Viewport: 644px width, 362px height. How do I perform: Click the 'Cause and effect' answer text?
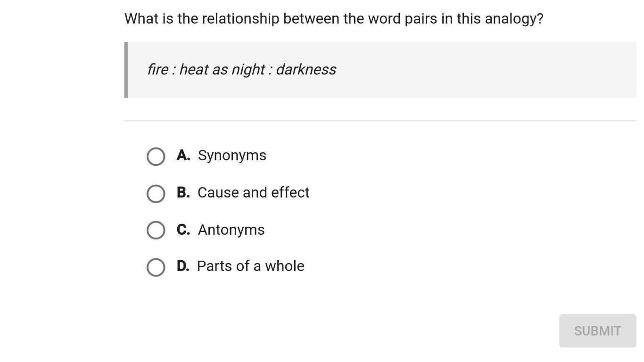253,193
